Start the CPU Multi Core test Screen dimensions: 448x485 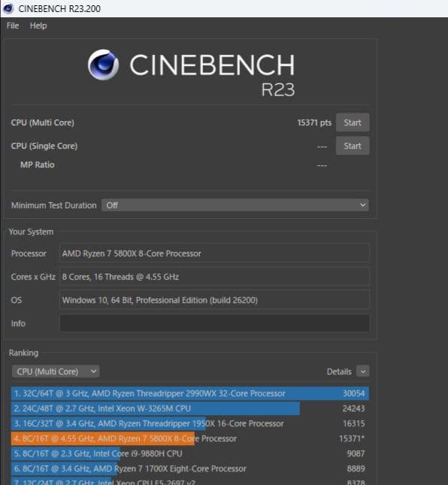353,123
